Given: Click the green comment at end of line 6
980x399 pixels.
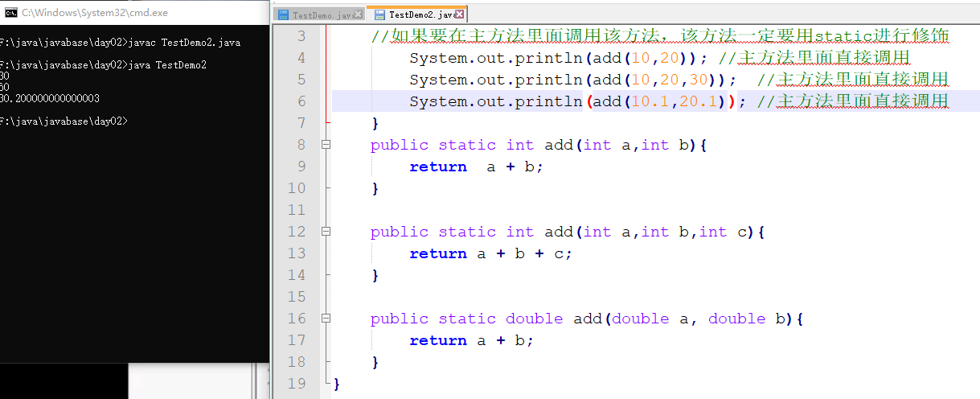Looking at the screenshot, I should click(x=853, y=101).
